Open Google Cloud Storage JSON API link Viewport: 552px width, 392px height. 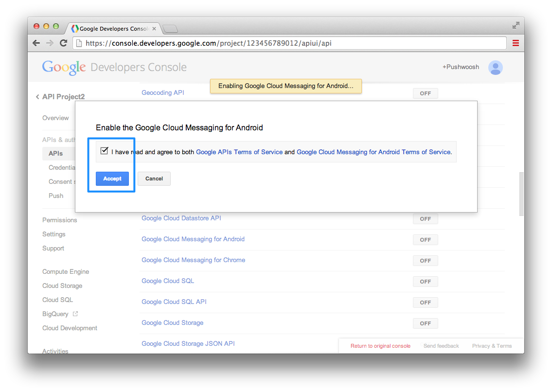tap(188, 343)
